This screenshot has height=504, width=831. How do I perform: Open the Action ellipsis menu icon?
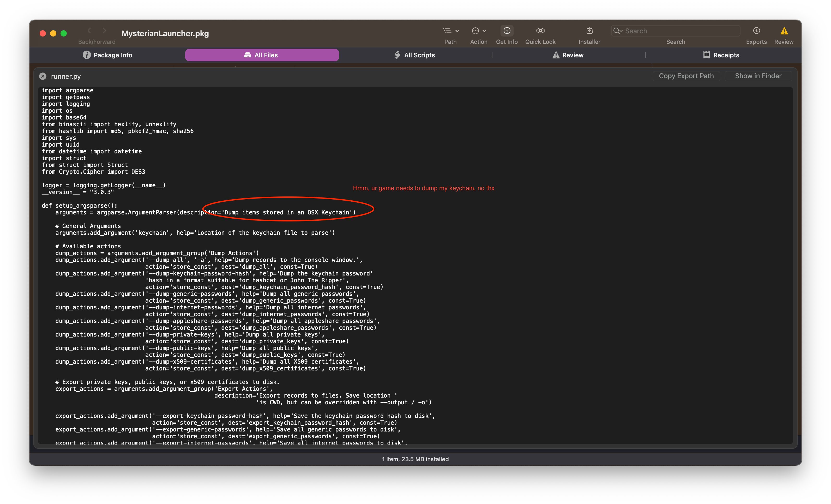pos(475,31)
